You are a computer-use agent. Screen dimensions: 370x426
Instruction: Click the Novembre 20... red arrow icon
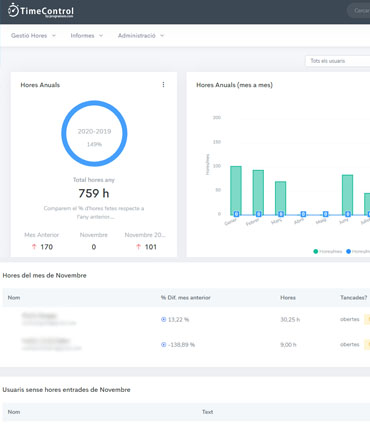pos(138,247)
